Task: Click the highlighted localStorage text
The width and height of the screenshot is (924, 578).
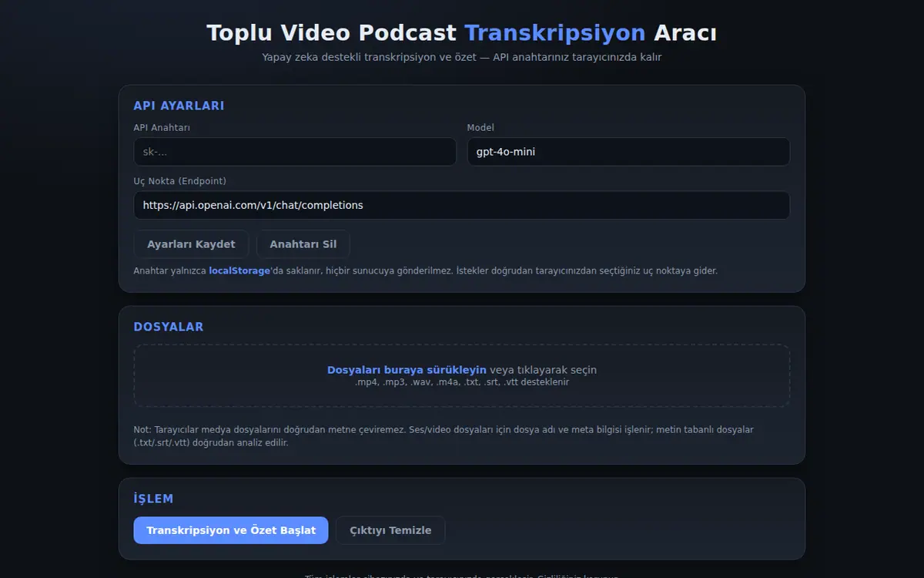Action: 239,271
